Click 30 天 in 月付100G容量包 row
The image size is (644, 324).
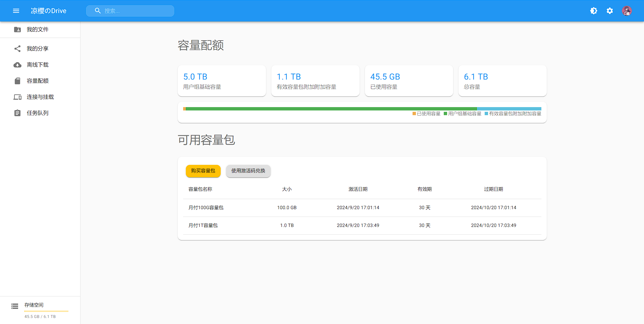click(x=425, y=208)
